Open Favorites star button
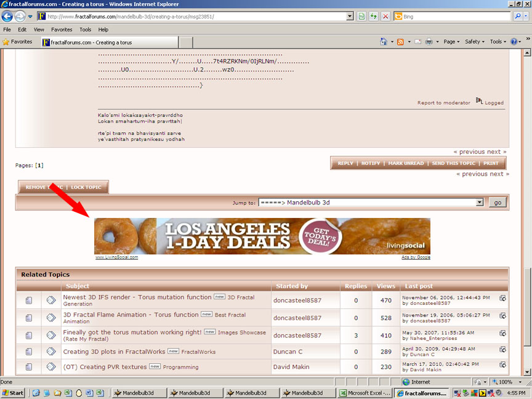 (x=17, y=42)
